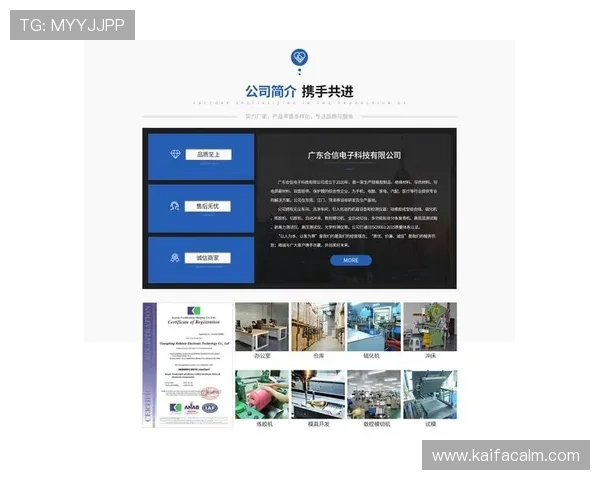The height and width of the screenshot is (480, 600).
Task: Open the 硫化机 machine photo
Action: point(374,327)
